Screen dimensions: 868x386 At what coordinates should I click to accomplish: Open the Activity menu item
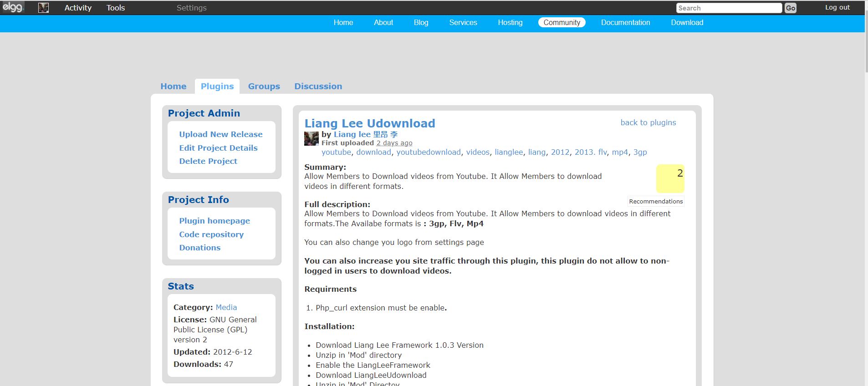point(78,8)
